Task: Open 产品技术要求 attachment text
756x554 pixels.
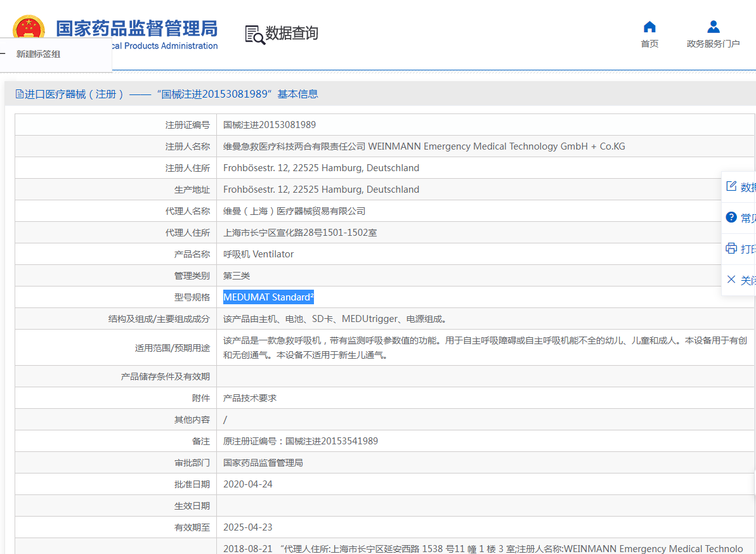Action: (x=250, y=398)
